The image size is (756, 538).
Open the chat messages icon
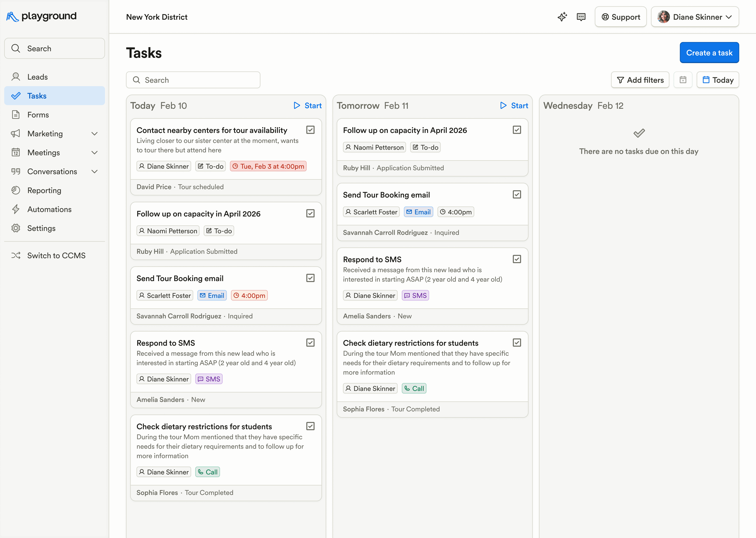(581, 17)
